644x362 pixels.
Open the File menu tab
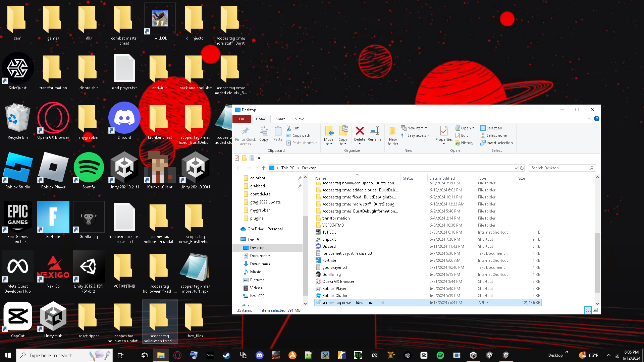[241, 119]
